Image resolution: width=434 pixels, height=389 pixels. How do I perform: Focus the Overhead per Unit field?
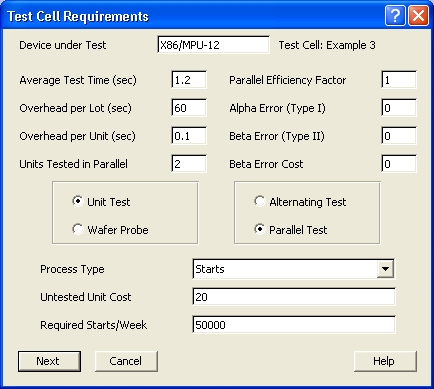(189, 136)
